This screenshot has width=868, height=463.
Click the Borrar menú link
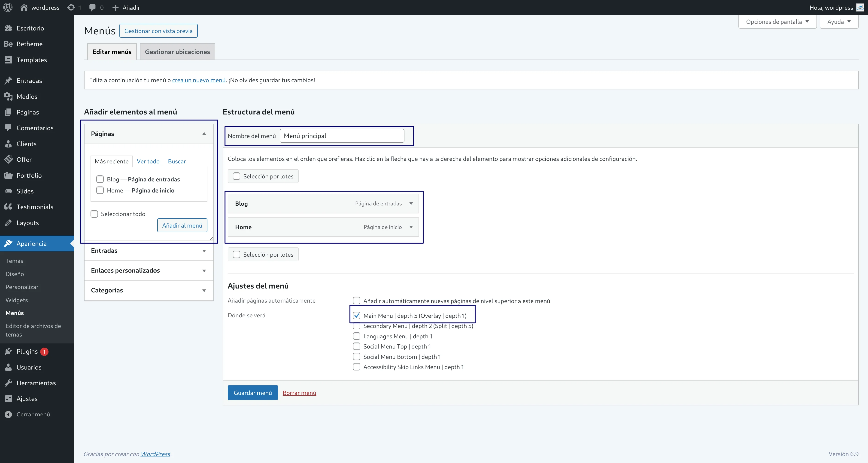pos(299,393)
